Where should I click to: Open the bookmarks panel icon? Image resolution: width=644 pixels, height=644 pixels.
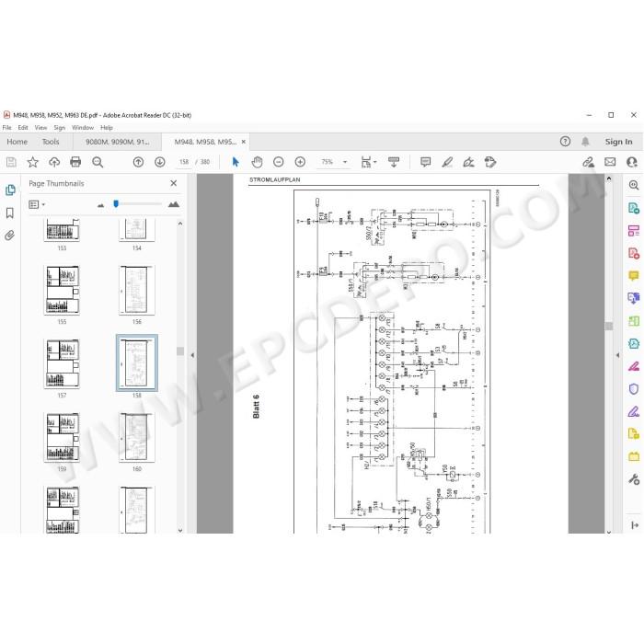[10, 213]
